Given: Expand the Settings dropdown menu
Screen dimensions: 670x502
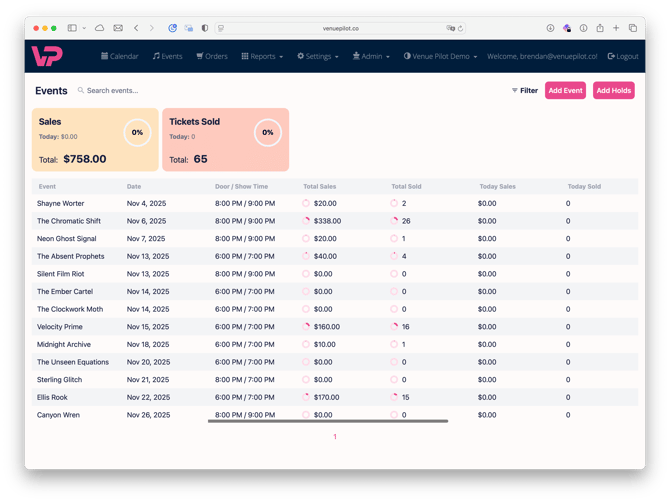Looking at the screenshot, I should [318, 57].
